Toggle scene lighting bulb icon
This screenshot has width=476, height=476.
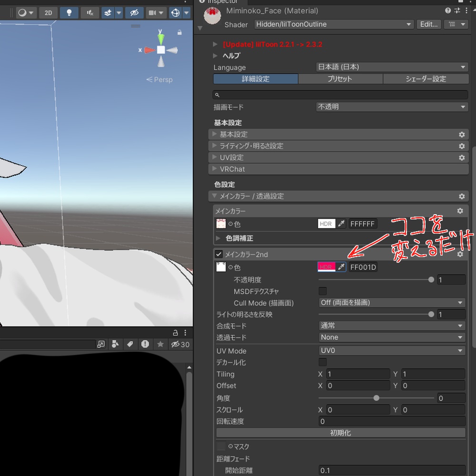pyautogui.click(x=69, y=13)
